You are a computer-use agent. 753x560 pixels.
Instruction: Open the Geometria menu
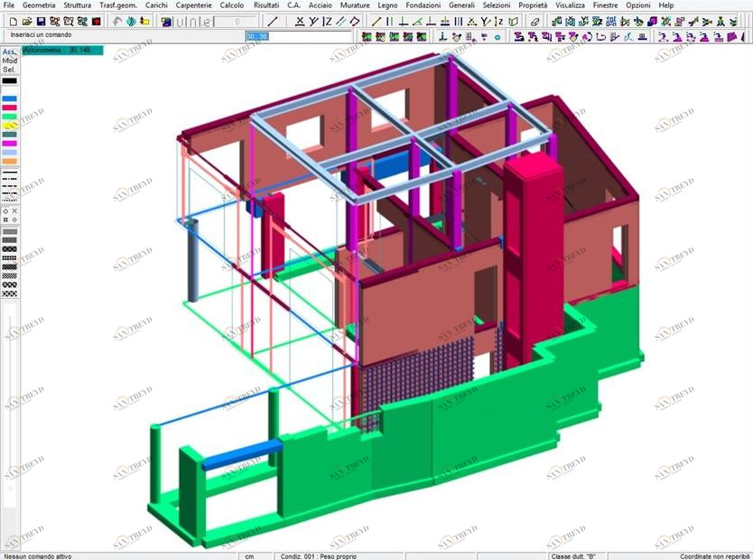(39, 5)
